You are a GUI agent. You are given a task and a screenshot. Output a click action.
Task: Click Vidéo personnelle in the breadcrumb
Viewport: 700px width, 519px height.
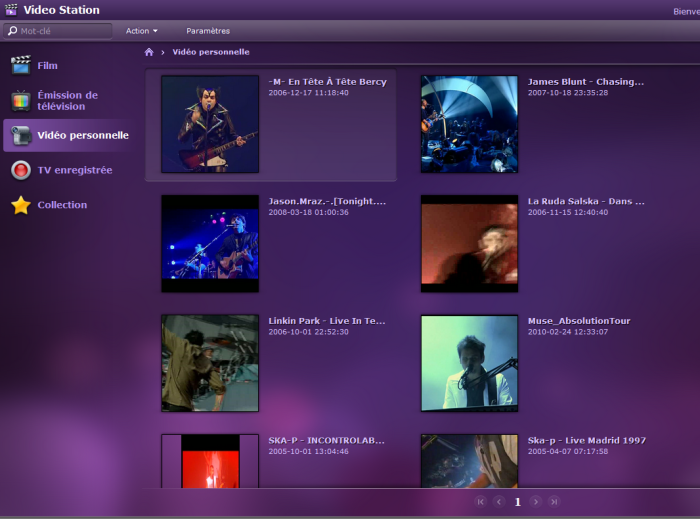(x=211, y=52)
